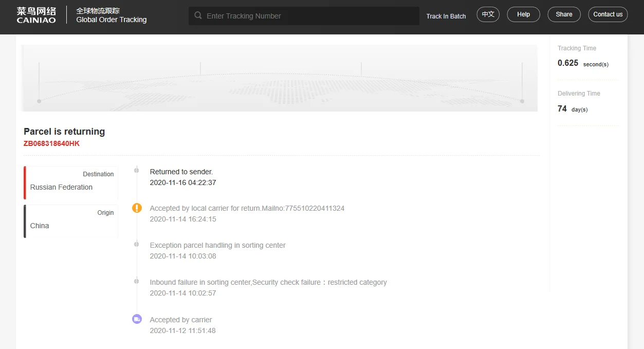Select the Origin China card
644x349 pixels.
(71, 221)
